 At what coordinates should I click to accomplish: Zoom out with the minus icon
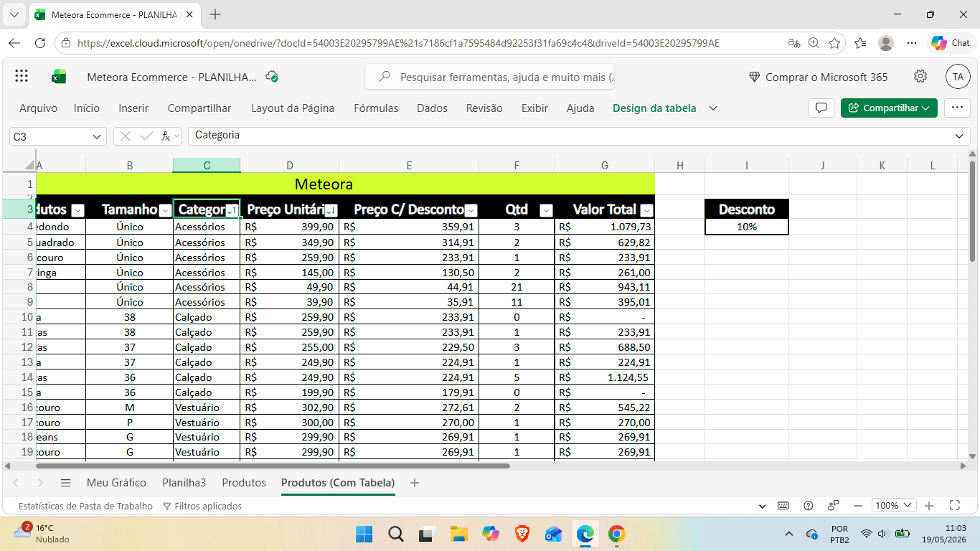point(858,506)
